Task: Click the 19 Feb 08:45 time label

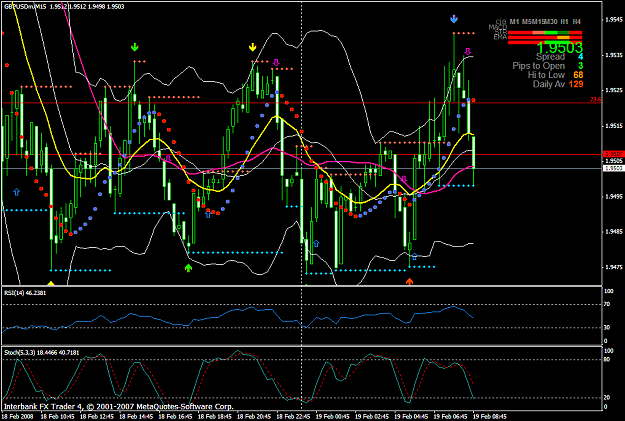Action: click(489, 417)
